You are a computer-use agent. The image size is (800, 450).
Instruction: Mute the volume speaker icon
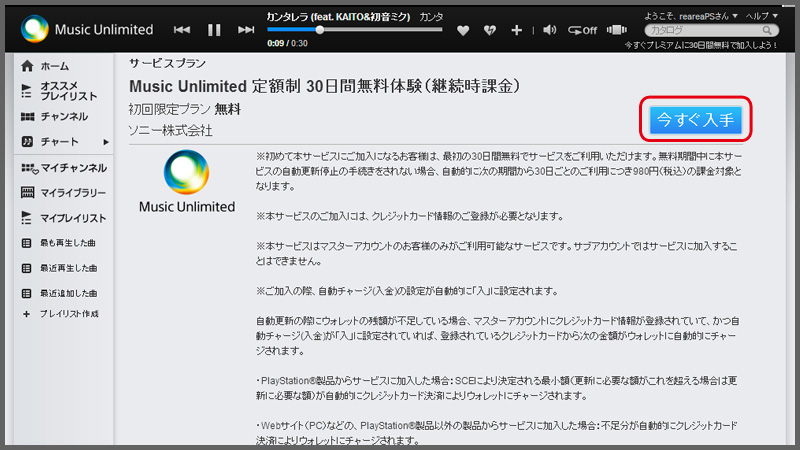coord(549,30)
